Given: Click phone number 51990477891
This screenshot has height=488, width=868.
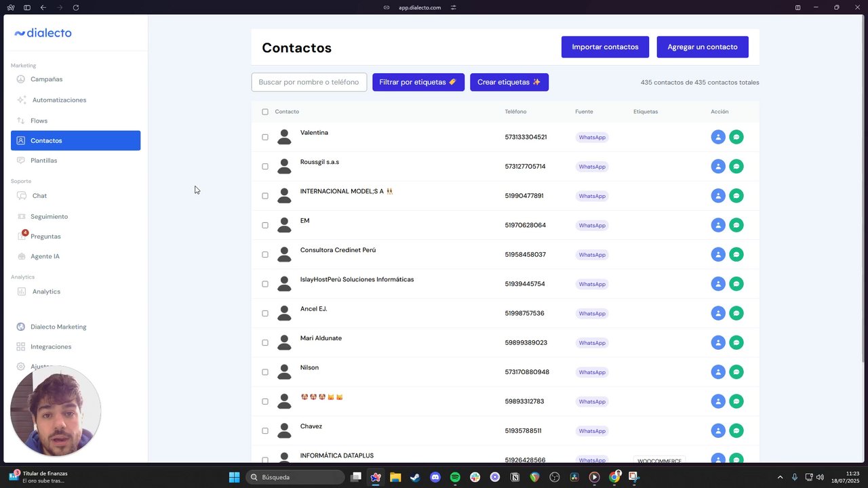Looking at the screenshot, I should (524, 196).
